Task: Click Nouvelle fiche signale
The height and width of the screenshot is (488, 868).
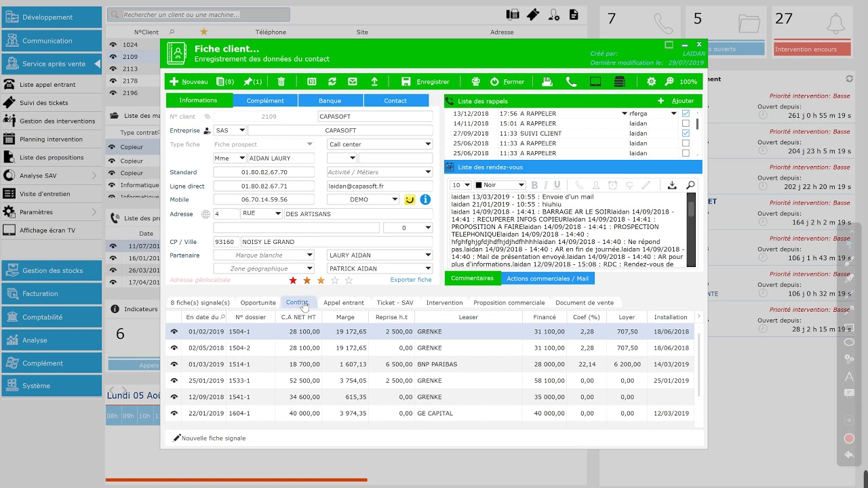Action: click(210, 439)
